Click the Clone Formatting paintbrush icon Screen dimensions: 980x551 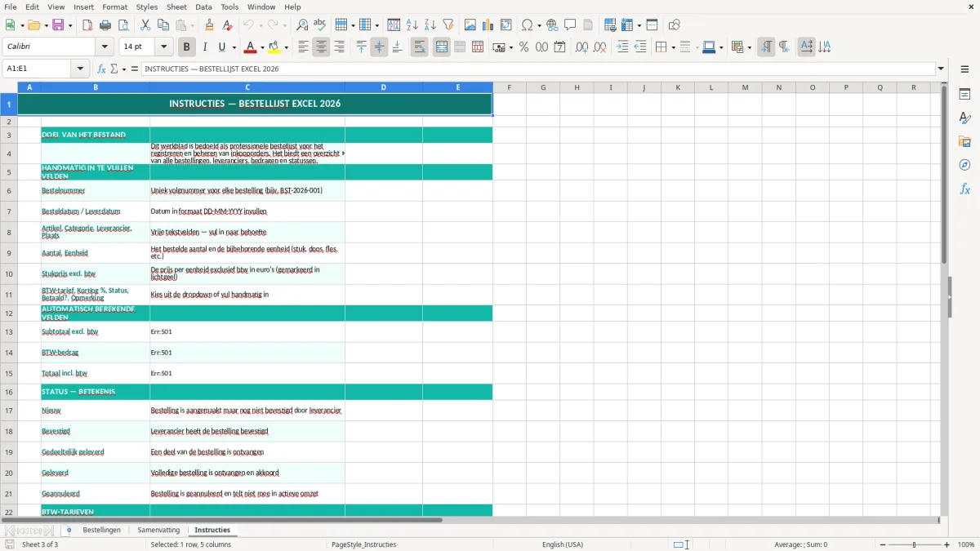[209, 25]
